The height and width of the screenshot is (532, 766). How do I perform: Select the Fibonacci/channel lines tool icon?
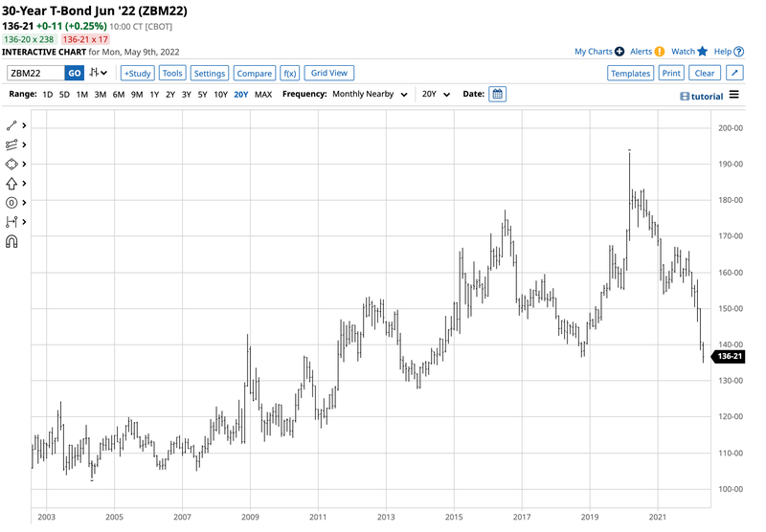[11, 144]
